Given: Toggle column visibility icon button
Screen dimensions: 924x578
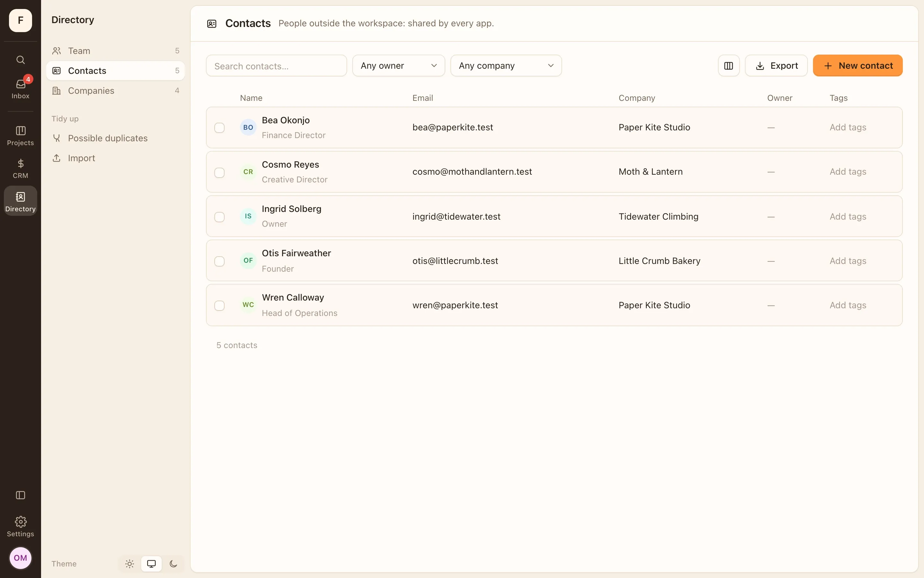Looking at the screenshot, I should coord(729,66).
